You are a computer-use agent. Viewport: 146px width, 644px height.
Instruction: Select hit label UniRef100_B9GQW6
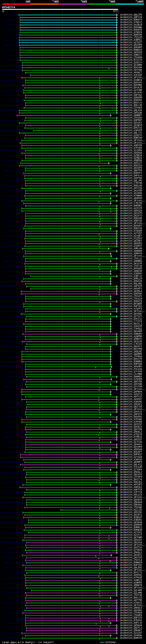pos(131,27)
